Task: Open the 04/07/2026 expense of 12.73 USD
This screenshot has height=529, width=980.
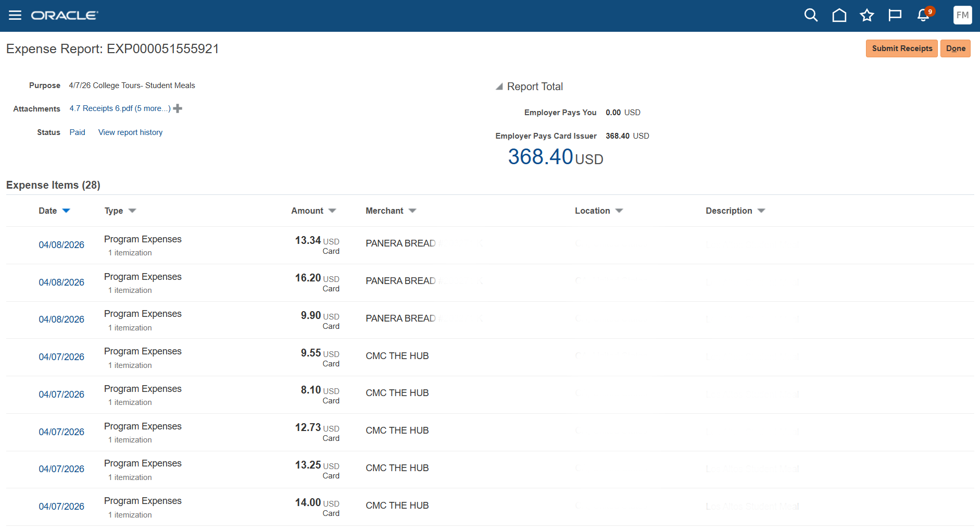Action: click(61, 432)
